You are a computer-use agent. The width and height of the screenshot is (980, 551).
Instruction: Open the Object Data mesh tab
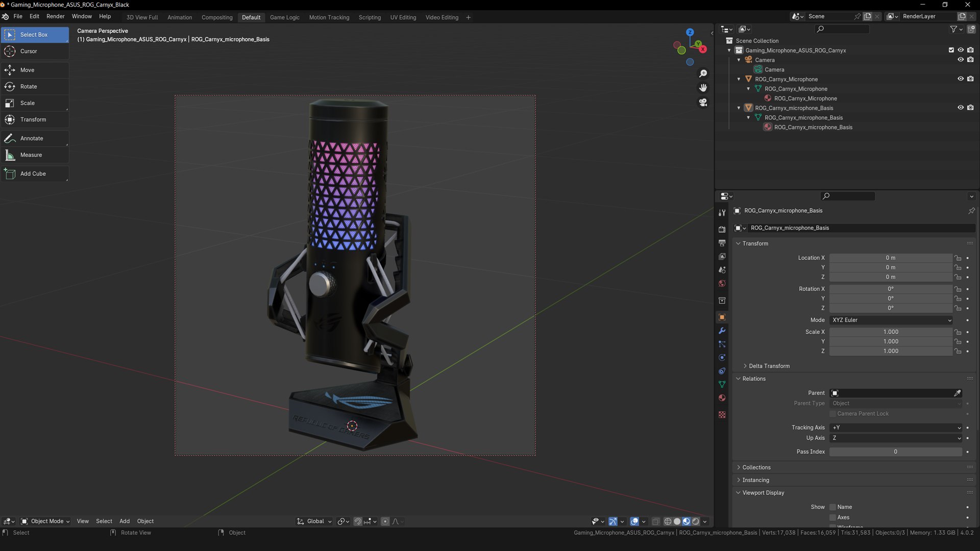point(722,385)
